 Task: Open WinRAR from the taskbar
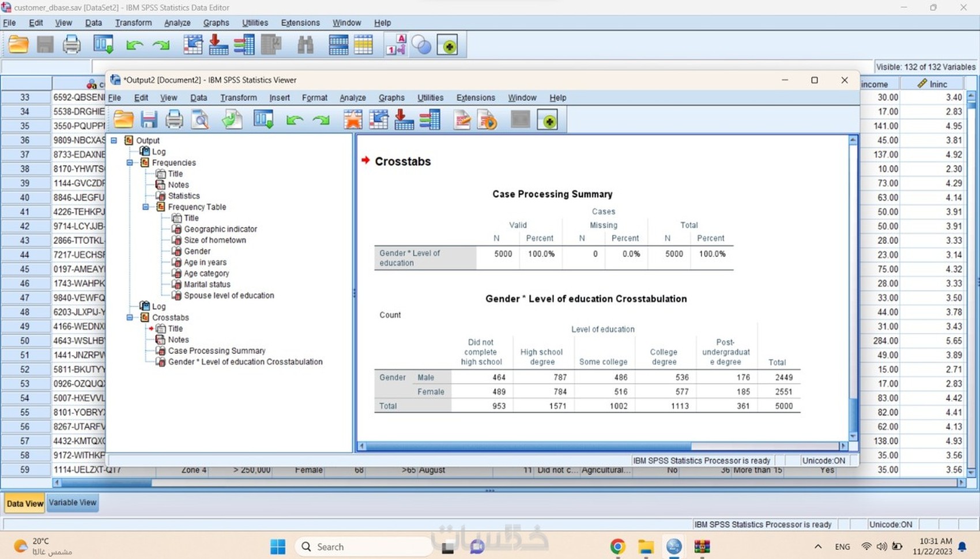click(702, 546)
